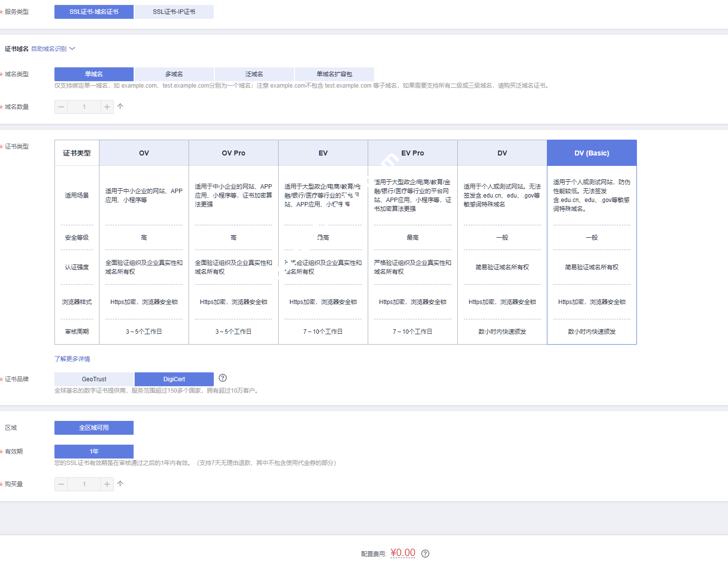Click the help icon beside DigiCert brand
Screen dimensions: 728x564
223,378
